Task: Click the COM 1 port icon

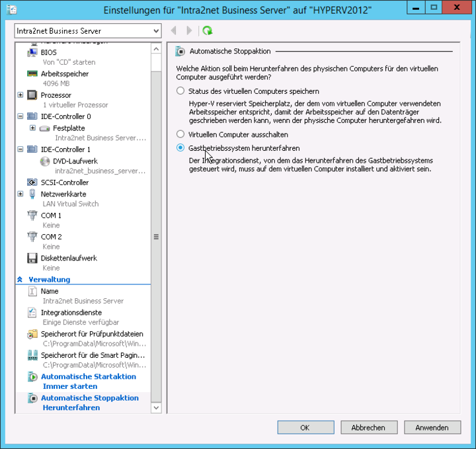Action: tap(32, 216)
